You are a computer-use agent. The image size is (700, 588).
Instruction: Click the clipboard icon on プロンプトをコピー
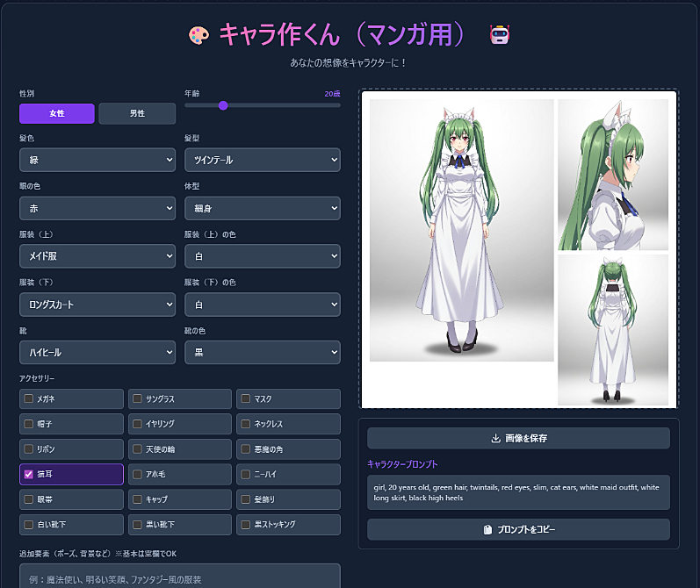pyautogui.click(x=487, y=530)
